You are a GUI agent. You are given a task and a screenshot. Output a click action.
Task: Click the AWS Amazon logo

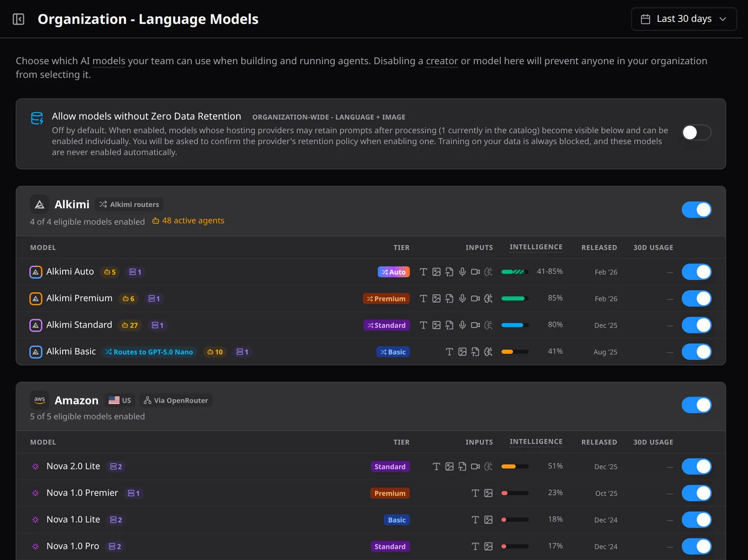click(40, 400)
